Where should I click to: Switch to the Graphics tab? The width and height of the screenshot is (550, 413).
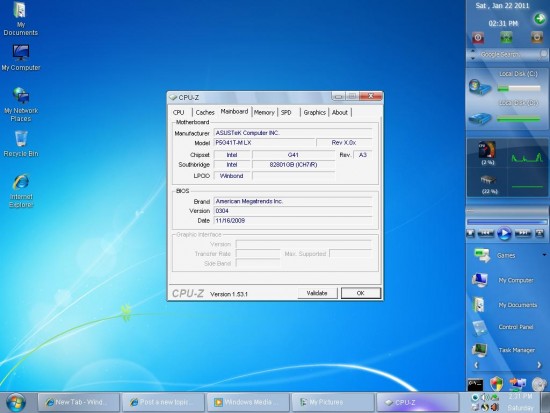point(314,112)
